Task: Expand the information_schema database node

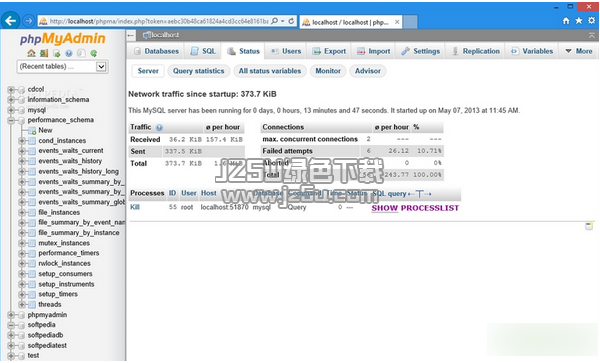Action: click(x=11, y=100)
